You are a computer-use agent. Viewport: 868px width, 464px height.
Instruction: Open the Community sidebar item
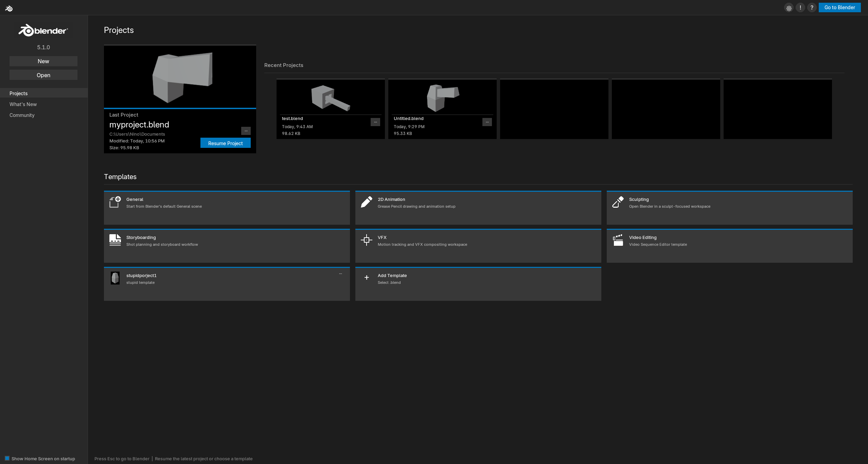[22, 115]
